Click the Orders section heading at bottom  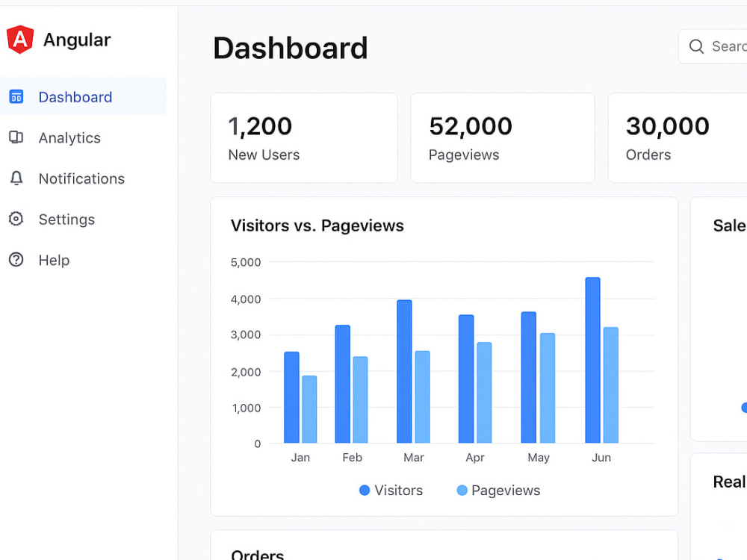[x=257, y=555]
